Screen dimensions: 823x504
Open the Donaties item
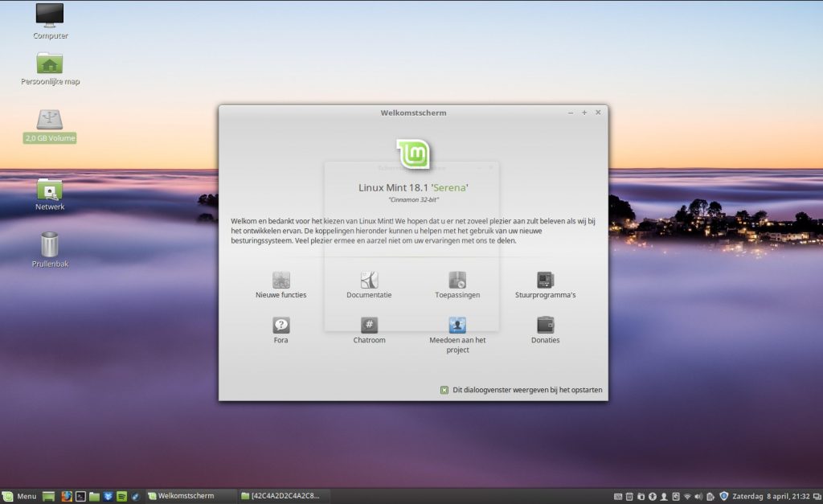click(546, 330)
